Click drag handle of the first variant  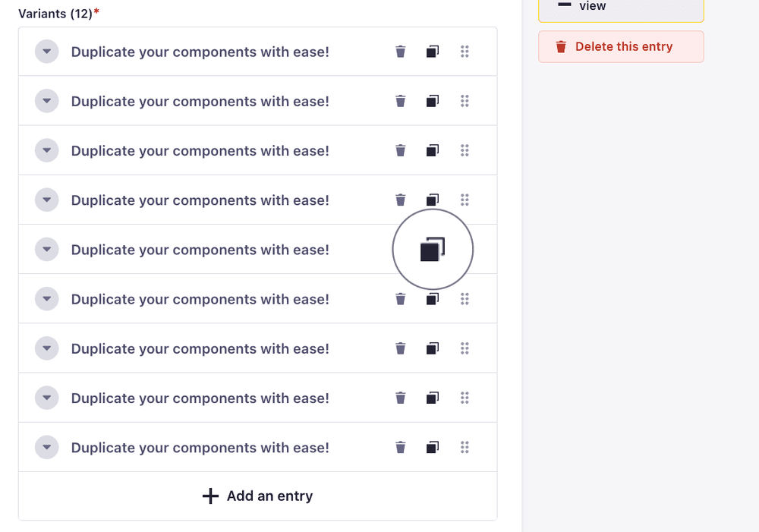465,52
